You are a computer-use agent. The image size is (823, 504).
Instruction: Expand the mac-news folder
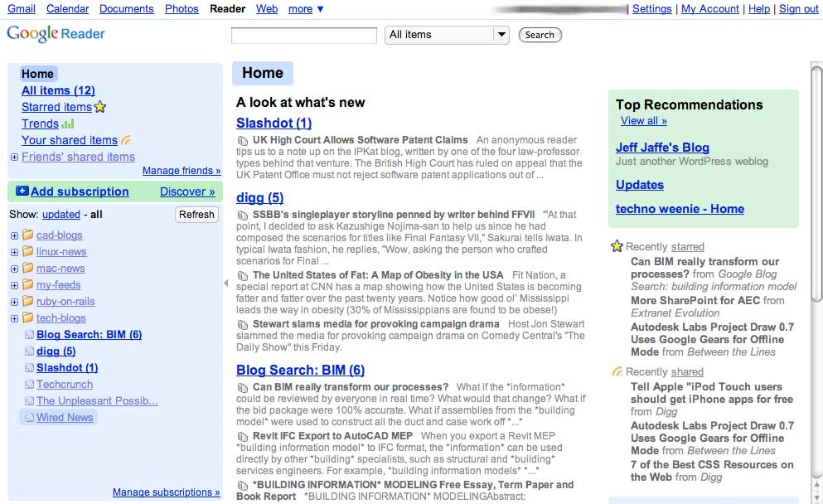[x=14, y=269]
